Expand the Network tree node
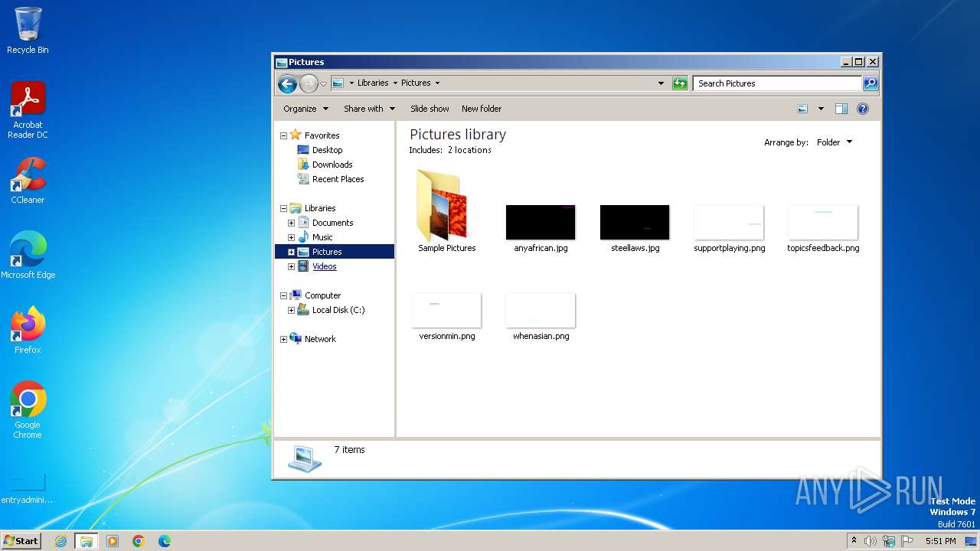The image size is (980, 551). pyautogui.click(x=283, y=339)
